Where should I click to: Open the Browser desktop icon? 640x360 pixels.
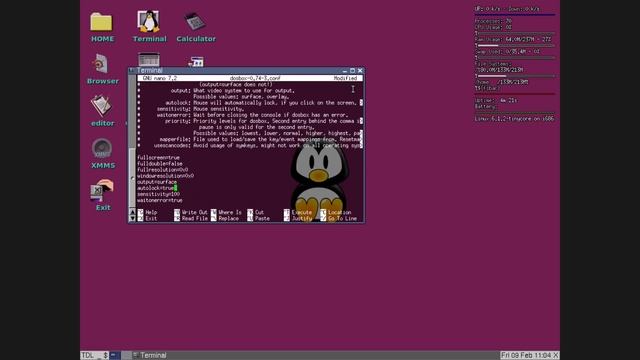click(x=102, y=69)
